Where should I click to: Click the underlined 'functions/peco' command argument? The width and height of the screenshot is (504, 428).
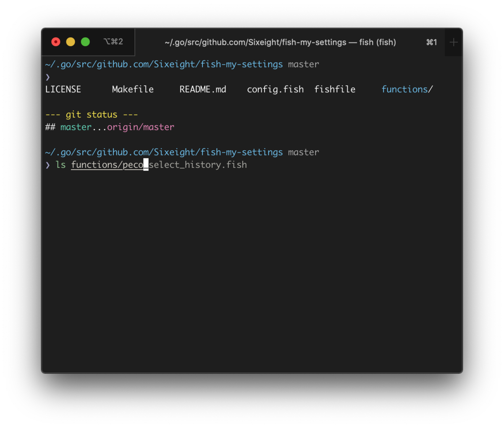107,165
